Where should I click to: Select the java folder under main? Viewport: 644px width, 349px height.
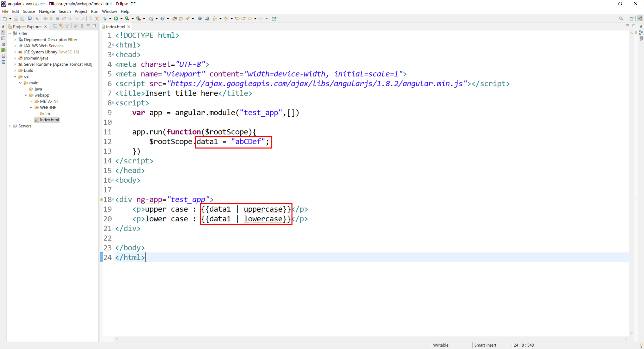coord(36,89)
